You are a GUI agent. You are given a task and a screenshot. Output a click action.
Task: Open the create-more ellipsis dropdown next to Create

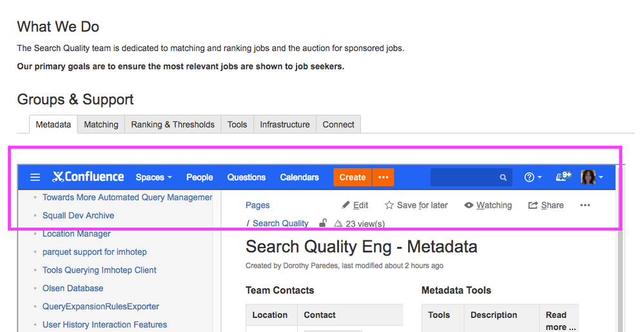pyautogui.click(x=383, y=177)
